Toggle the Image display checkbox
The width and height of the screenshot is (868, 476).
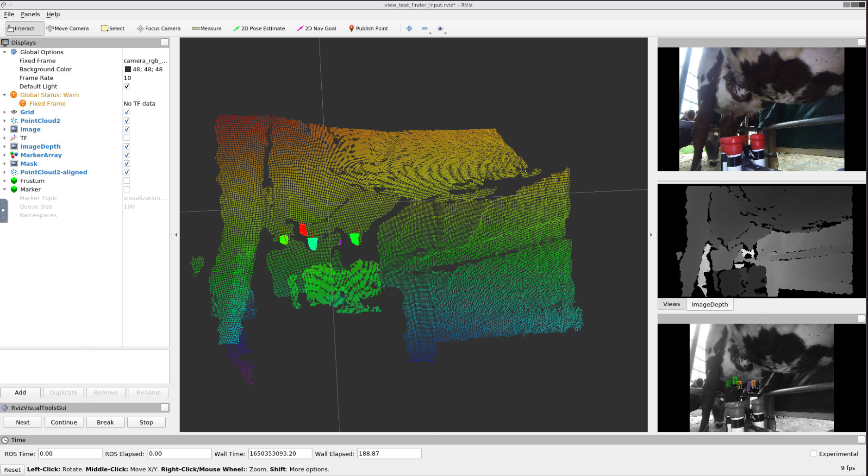click(x=127, y=129)
